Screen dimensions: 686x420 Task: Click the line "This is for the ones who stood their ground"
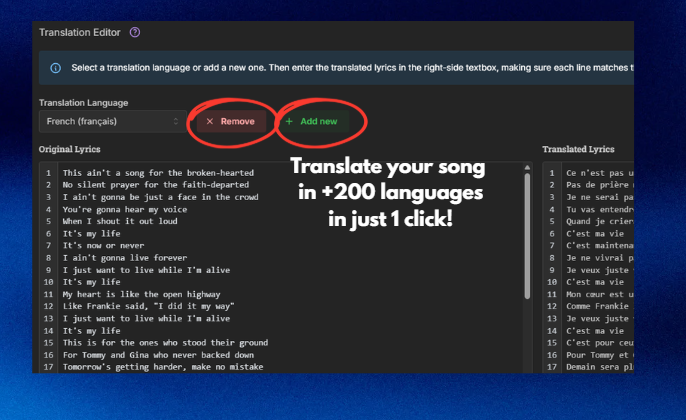[x=165, y=343]
